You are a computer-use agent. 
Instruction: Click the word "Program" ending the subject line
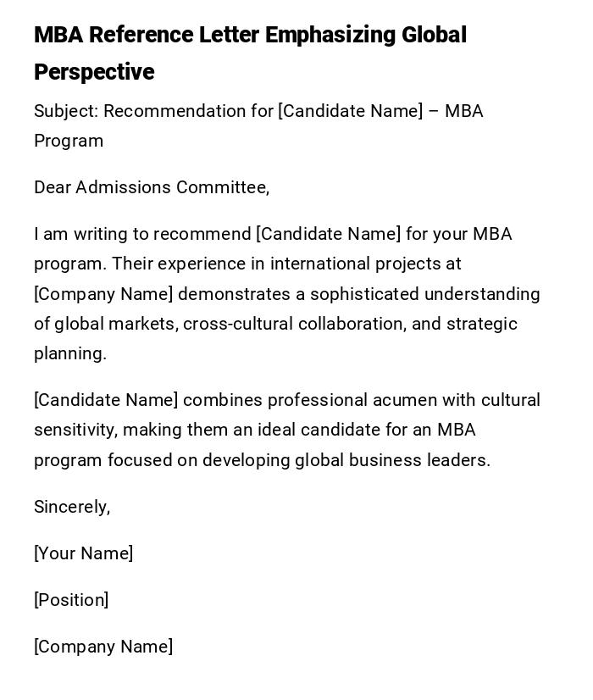tap(69, 142)
